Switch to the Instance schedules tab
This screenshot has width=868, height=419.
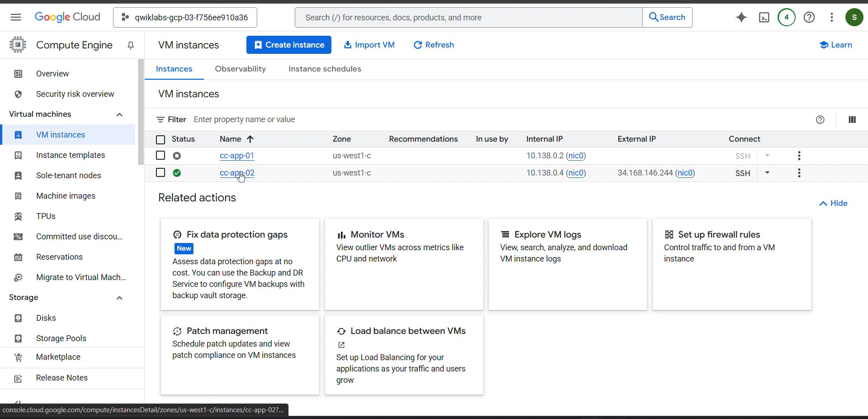point(325,69)
